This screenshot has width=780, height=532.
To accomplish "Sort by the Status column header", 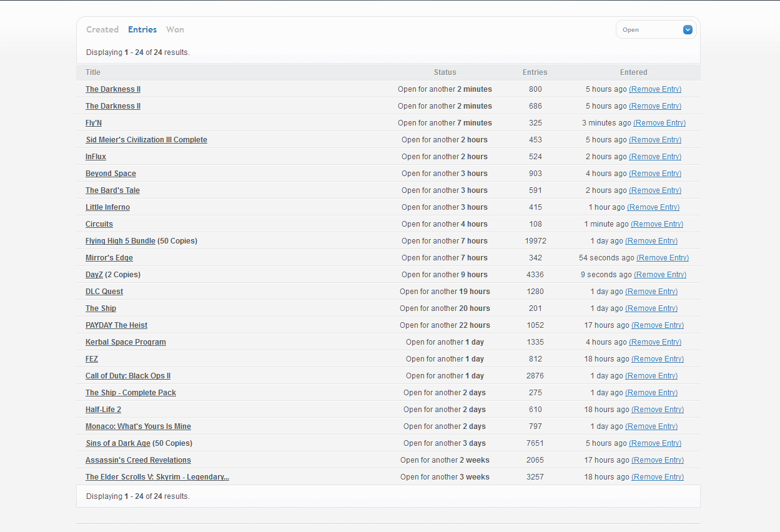I will (x=445, y=72).
